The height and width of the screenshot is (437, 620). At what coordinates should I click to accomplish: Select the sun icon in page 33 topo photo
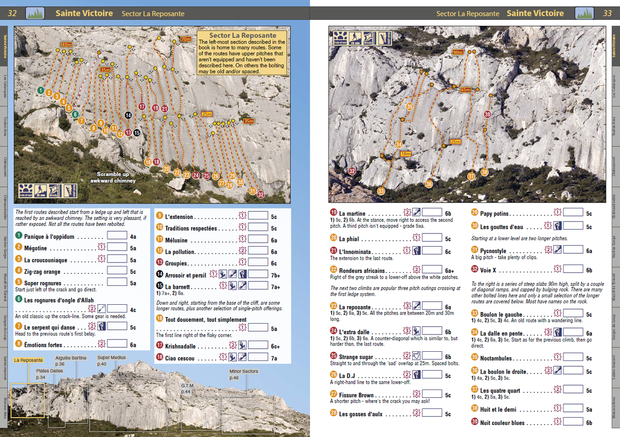(x=340, y=38)
